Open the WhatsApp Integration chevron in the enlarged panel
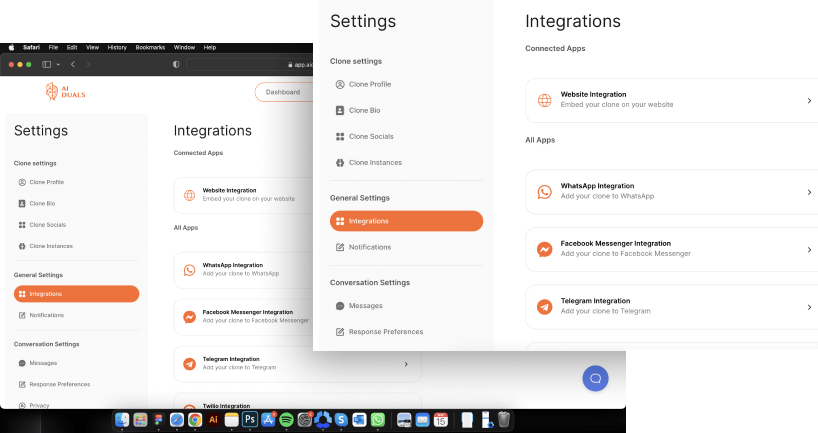 [x=809, y=192]
